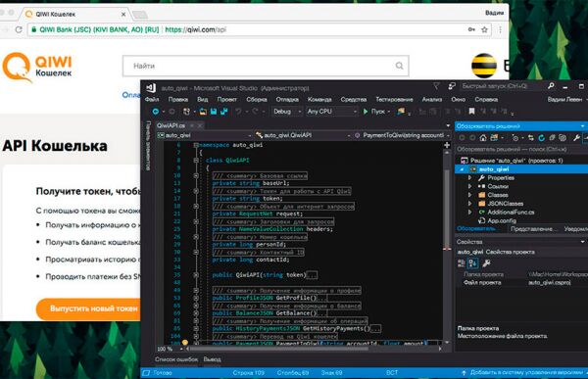This screenshot has width=588, height=379.
Task: Collapse the namespace auto_qiwi code block
Action: (x=196, y=145)
